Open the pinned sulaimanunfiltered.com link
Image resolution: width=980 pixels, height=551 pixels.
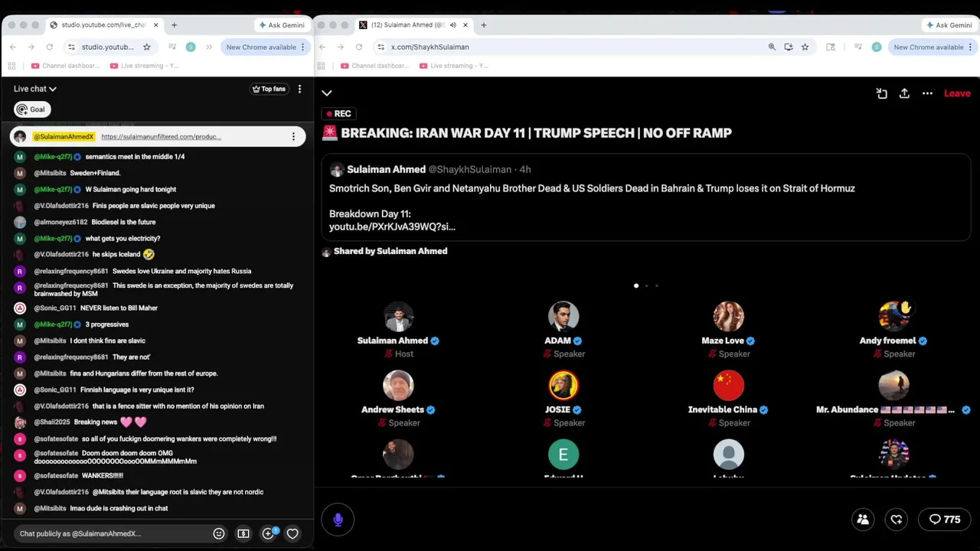(161, 137)
